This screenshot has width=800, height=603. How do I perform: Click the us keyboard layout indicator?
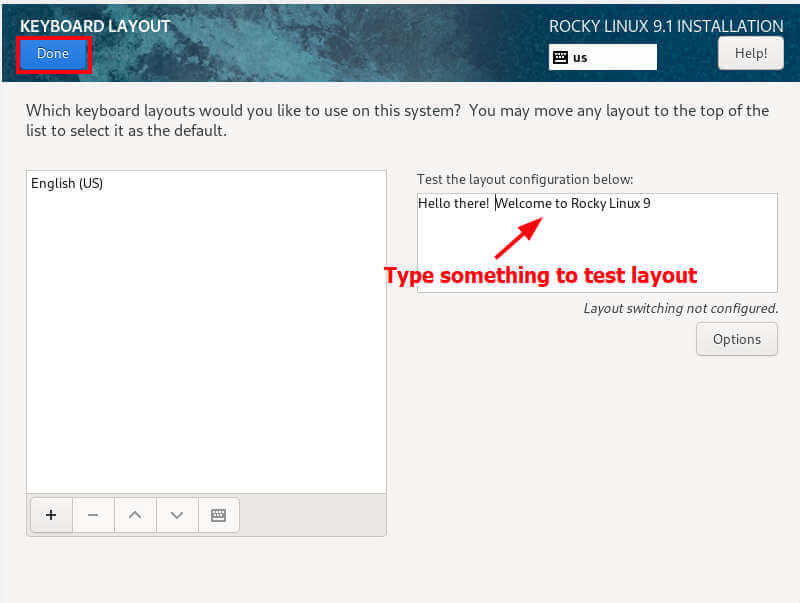click(603, 57)
